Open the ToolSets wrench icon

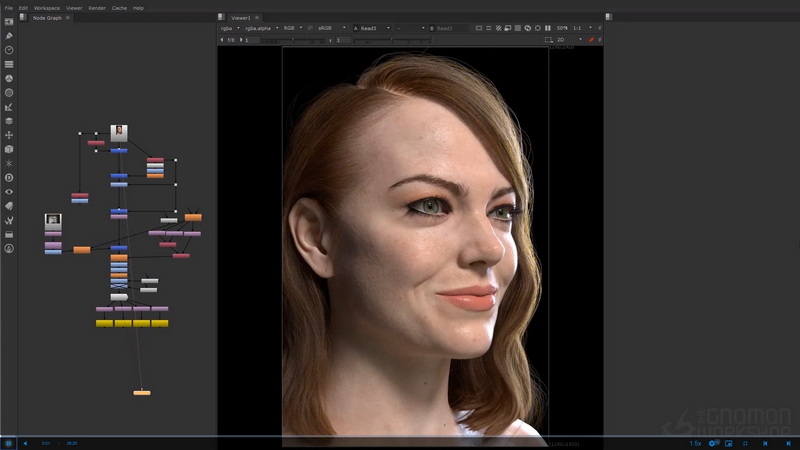click(x=9, y=220)
